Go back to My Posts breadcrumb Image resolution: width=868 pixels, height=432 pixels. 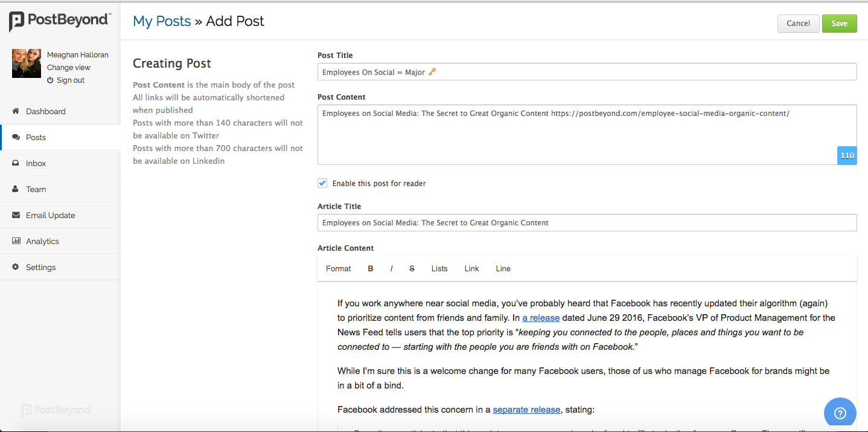point(162,21)
